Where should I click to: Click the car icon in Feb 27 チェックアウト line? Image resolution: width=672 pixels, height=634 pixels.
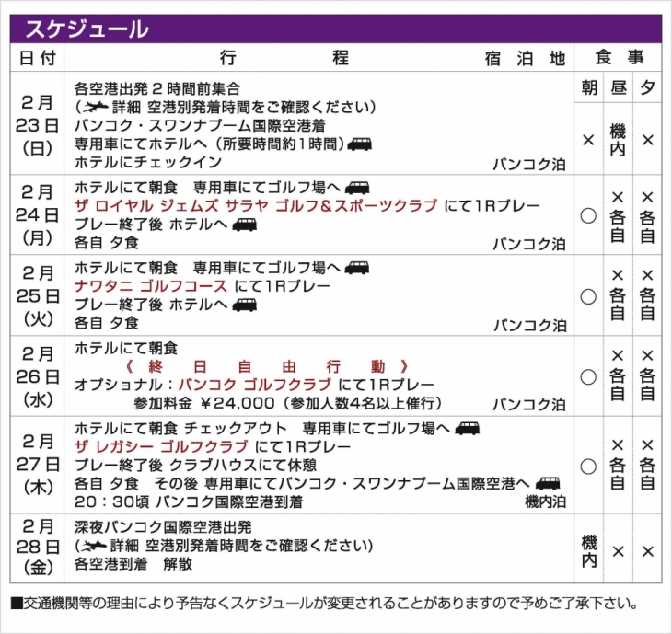[467, 428]
